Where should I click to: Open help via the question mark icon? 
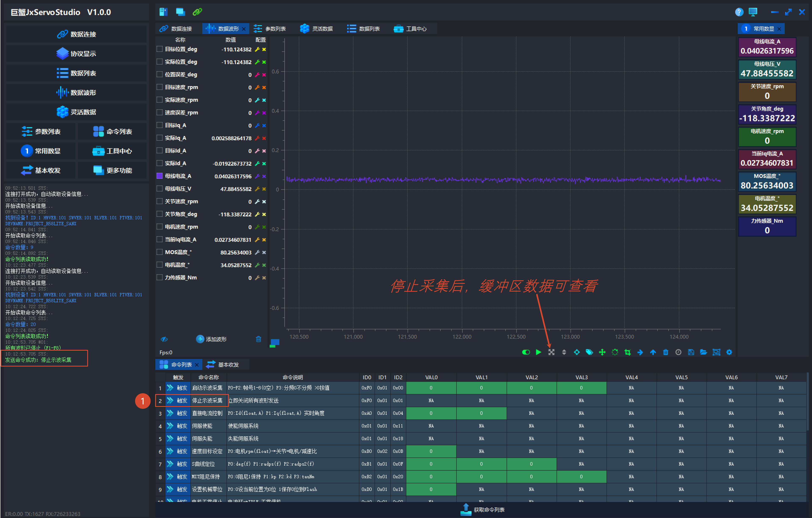(739, 12)
